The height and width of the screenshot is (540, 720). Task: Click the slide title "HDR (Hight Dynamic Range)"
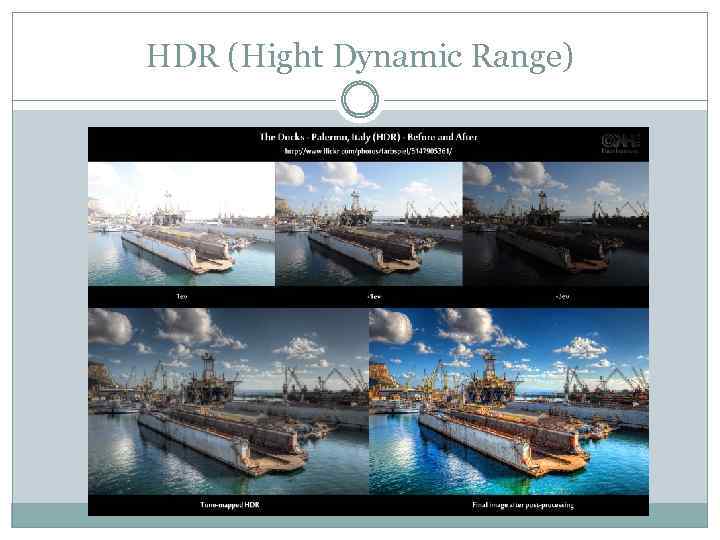[359, 57]
